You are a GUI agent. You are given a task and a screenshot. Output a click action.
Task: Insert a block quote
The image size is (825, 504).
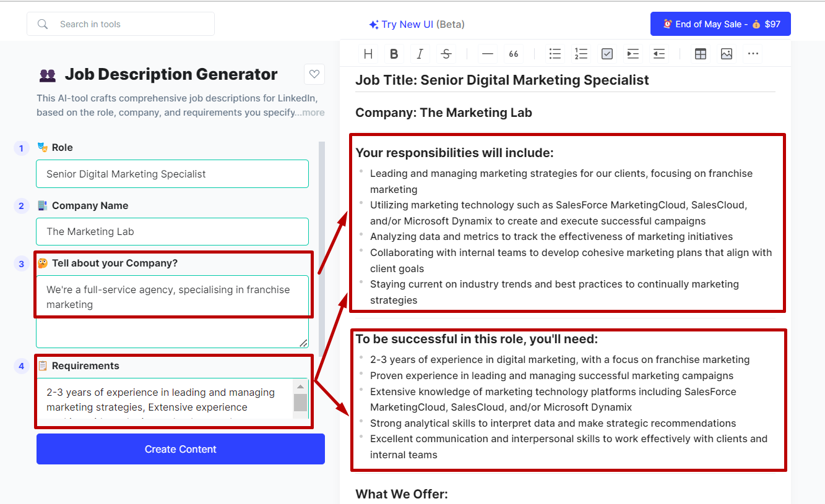[x=514, y=54]
